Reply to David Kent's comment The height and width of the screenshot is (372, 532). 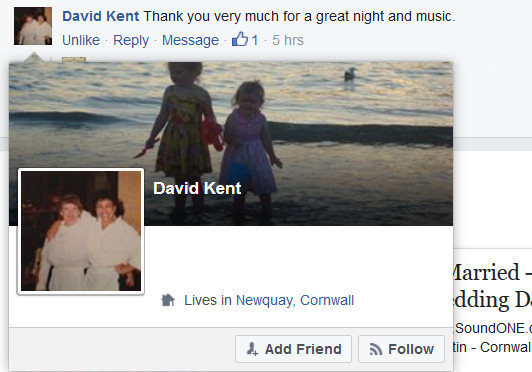click(131, 40)
